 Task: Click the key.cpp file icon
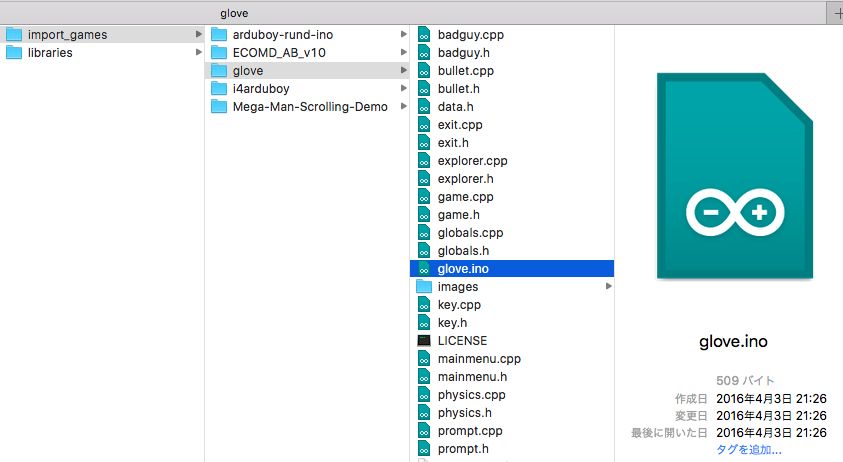pyautogui.click(x=424, y=305)
